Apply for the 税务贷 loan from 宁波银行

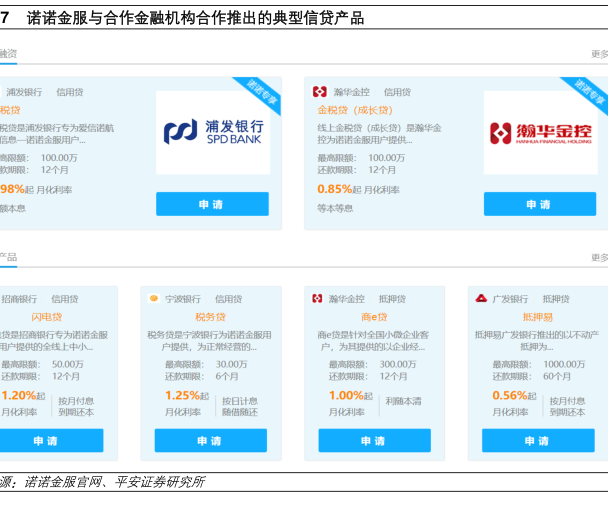coord(210,441)
